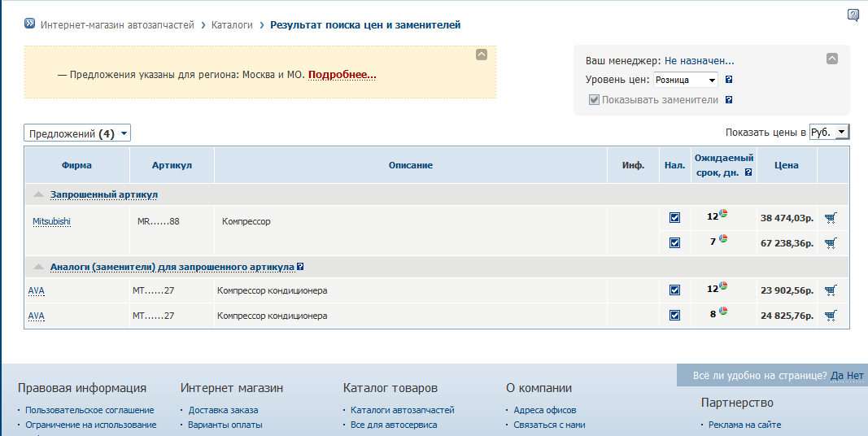Image resolution: width=868 pixels, height=436 pixels.
Task: Add AVA compressor at 23 902,56р. to cart
Action: point(830,290)
